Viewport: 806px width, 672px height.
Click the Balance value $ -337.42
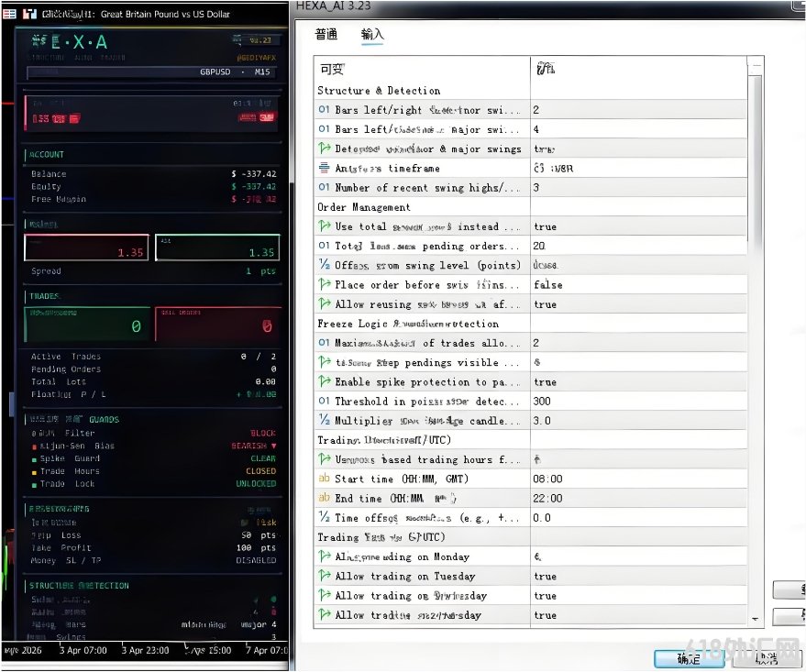point(254,173)
